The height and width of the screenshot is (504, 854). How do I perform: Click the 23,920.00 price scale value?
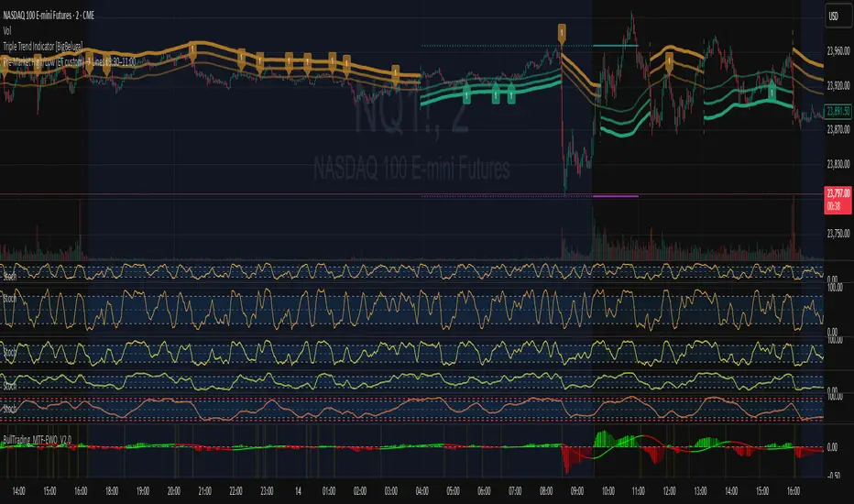[x=838, y=86]
